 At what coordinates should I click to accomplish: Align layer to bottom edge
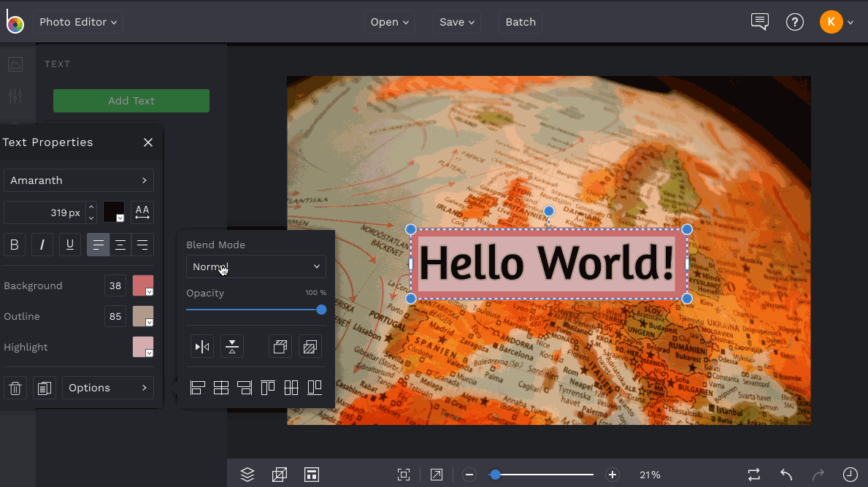(315, 388)
